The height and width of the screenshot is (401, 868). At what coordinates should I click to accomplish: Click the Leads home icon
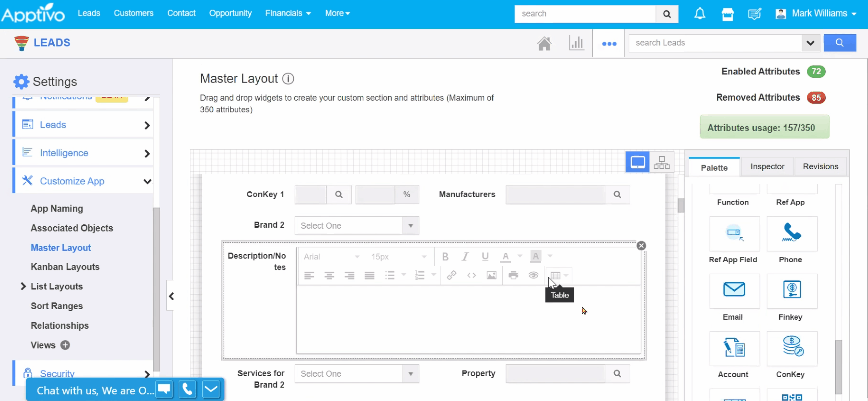[544, 43]
